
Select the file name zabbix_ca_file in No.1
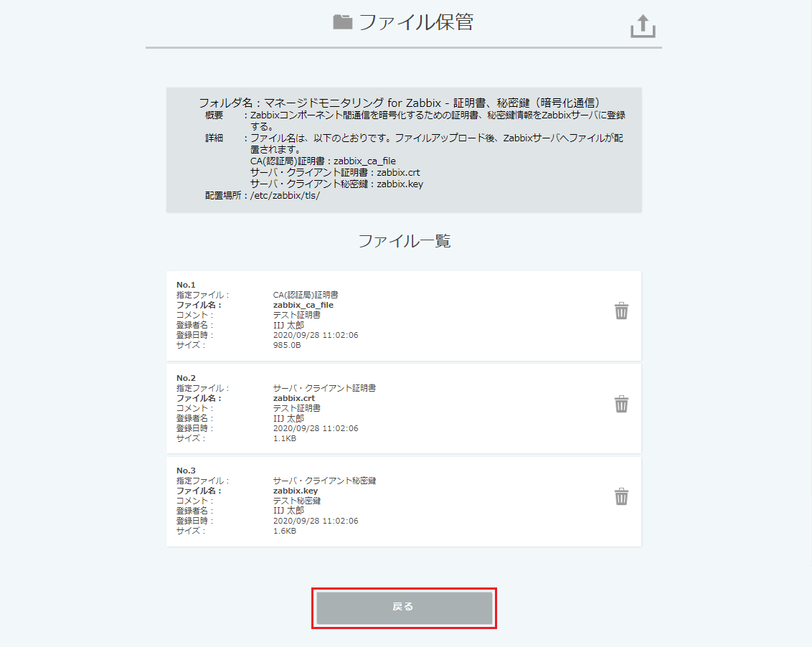303,305
